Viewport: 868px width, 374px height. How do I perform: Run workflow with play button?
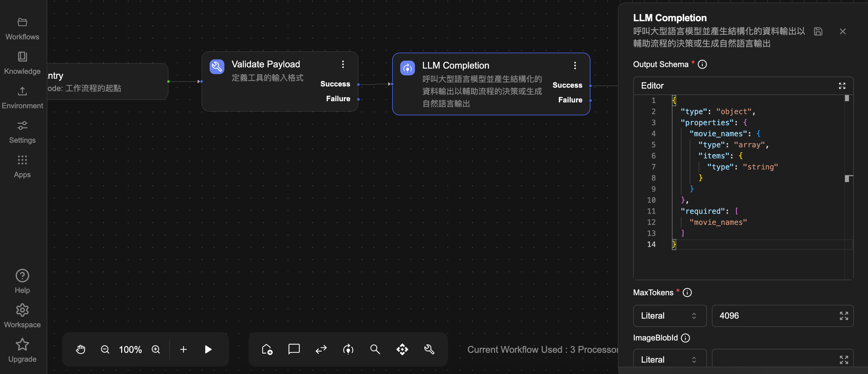click(208, 349)
